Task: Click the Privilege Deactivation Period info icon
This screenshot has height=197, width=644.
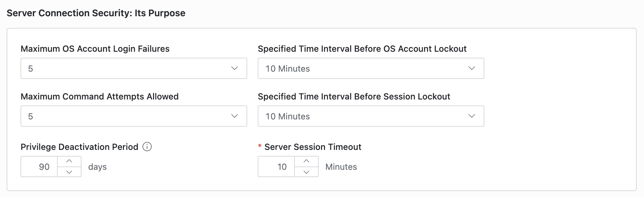Action: click(147, 147)
